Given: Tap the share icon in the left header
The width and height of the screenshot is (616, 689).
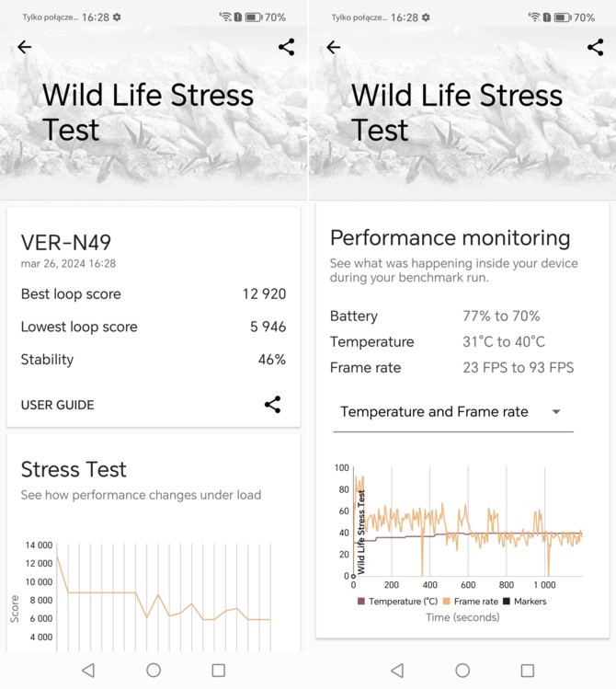Looking at the screenshot, I should click(x=286, y=47).
